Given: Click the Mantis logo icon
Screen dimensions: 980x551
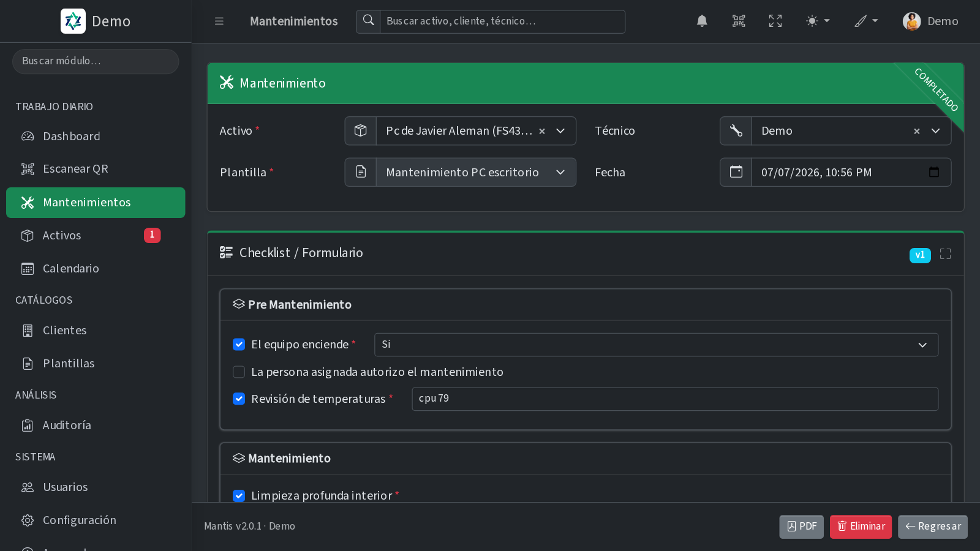Looking at the screenshot, I should 73,21.
